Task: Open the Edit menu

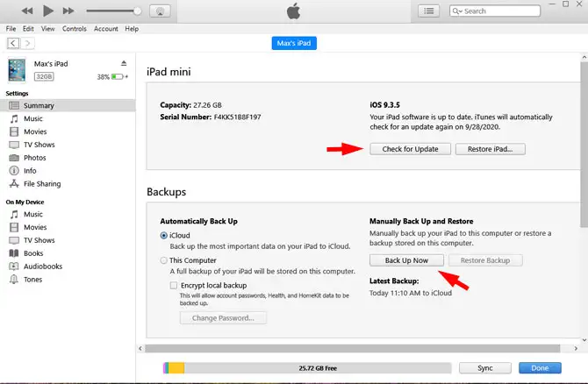Action: [x=28, y=28]
